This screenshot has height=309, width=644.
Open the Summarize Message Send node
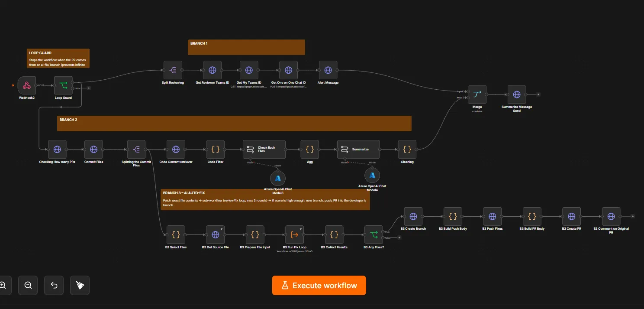(x=517, y=94)
